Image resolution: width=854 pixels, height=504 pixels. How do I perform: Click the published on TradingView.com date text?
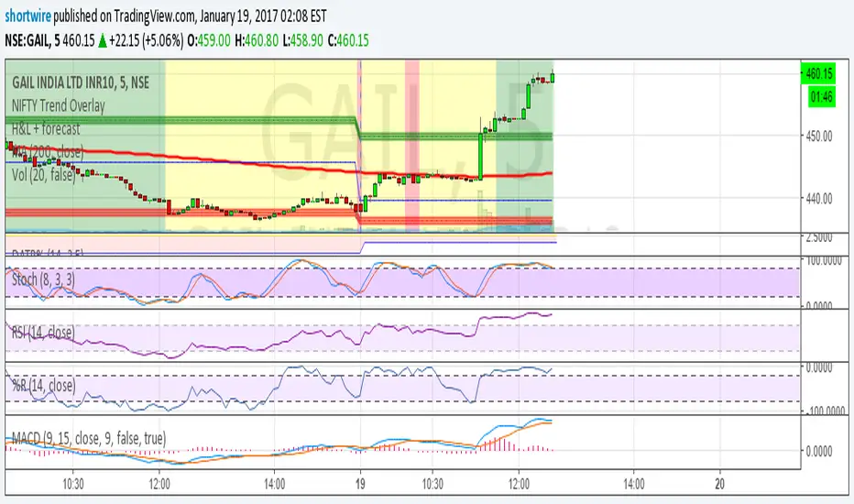[x=190, y=16]
